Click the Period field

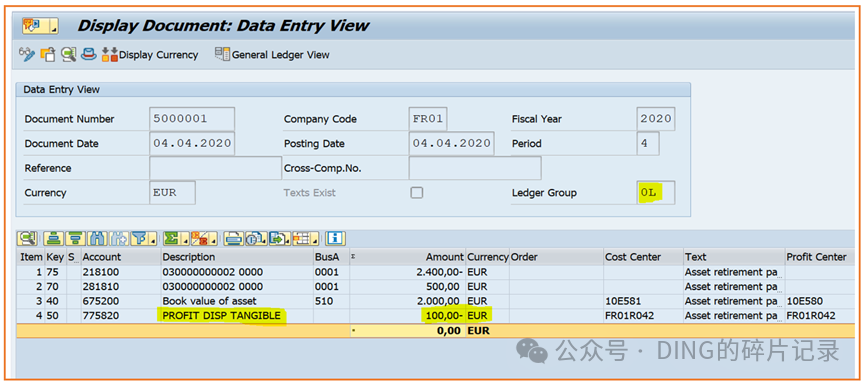click(x=647, y=143)
